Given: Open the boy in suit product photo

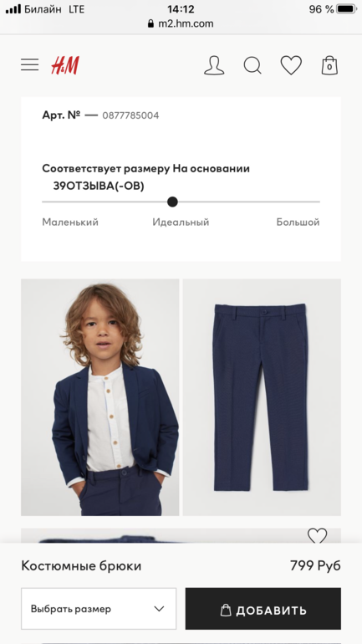Looking at the screenshot, I should [99, 397].
